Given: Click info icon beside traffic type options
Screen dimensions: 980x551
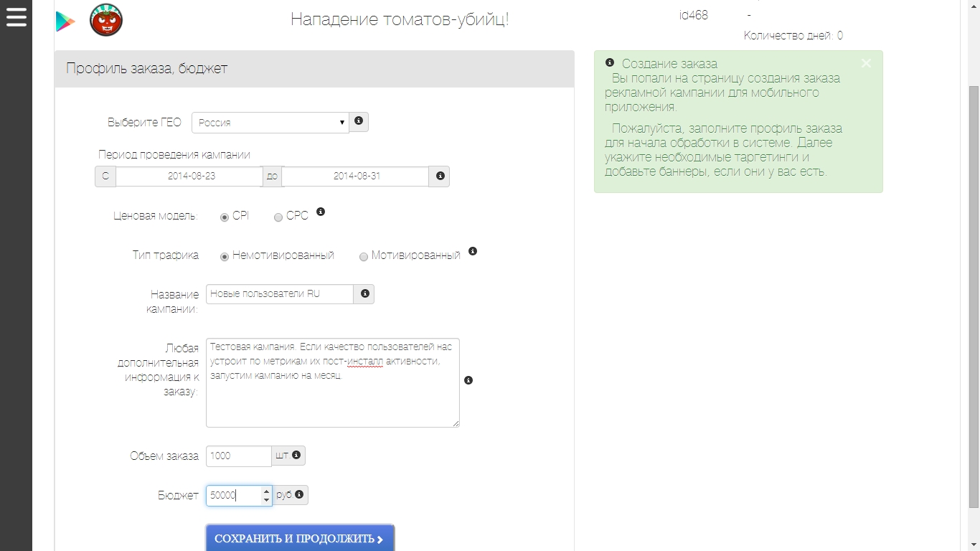Looking at the screenshot, I should point(472,251).
